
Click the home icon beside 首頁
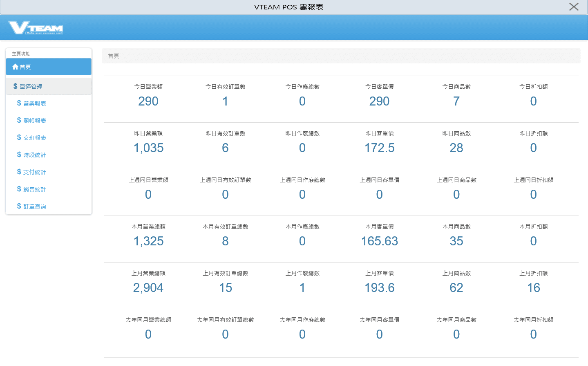(x=15, y=67)
